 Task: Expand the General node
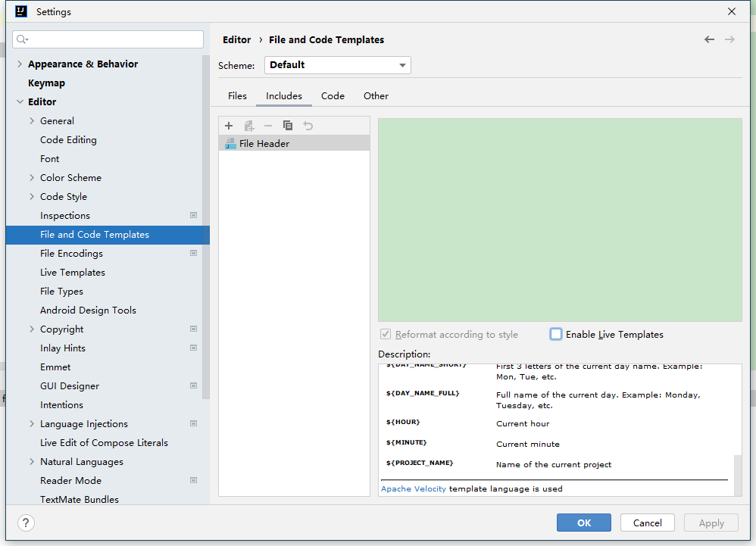click(32, 120)
